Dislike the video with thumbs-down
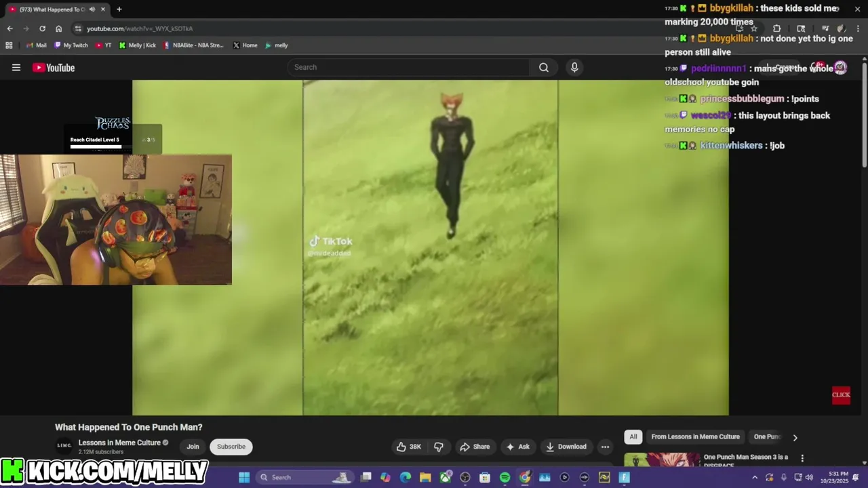Viewport: 868px width, 488px height. coord(439,447)
